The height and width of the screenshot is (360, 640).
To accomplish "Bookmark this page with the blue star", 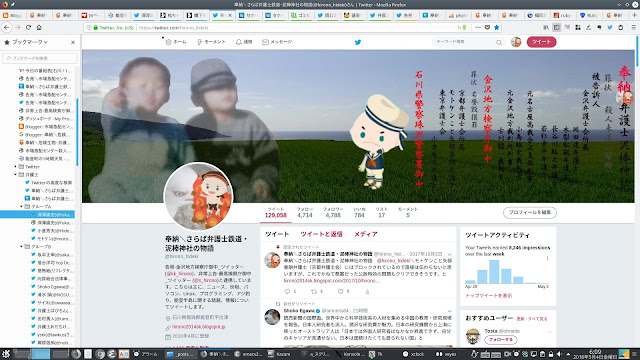I will (x=496, y=27).
